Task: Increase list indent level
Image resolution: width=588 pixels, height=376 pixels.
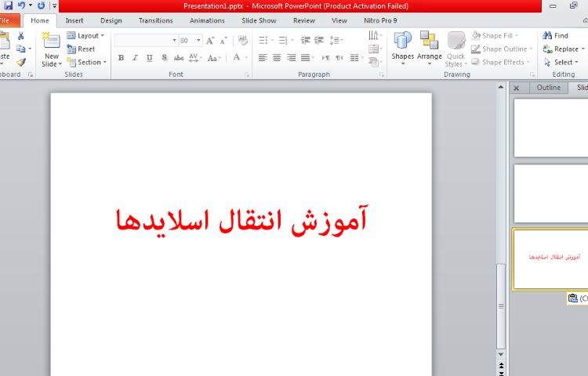Action: pos(319,40)
